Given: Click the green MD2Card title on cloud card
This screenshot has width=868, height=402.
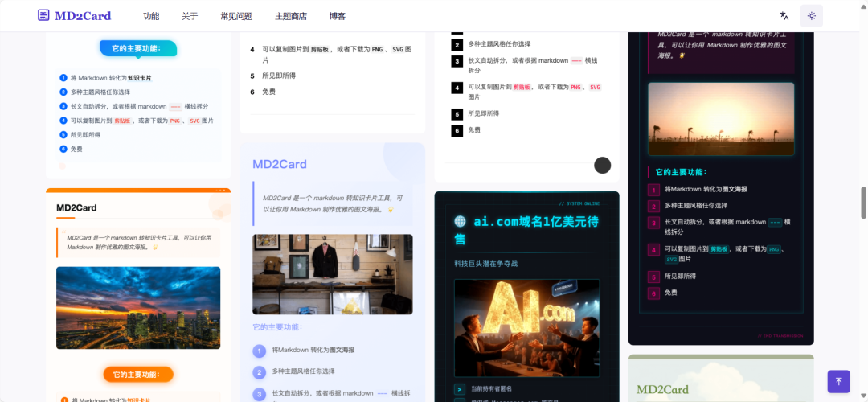Looking at the screenshot, I should (662, 390).
